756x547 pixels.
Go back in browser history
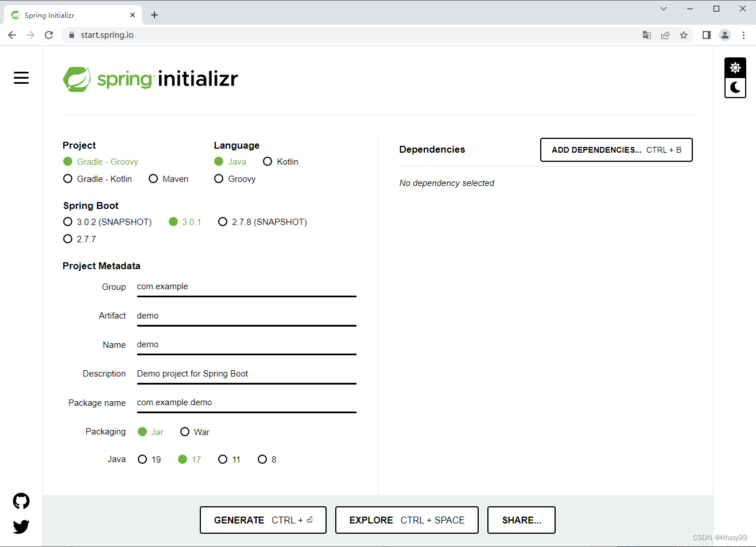[12, 35]
